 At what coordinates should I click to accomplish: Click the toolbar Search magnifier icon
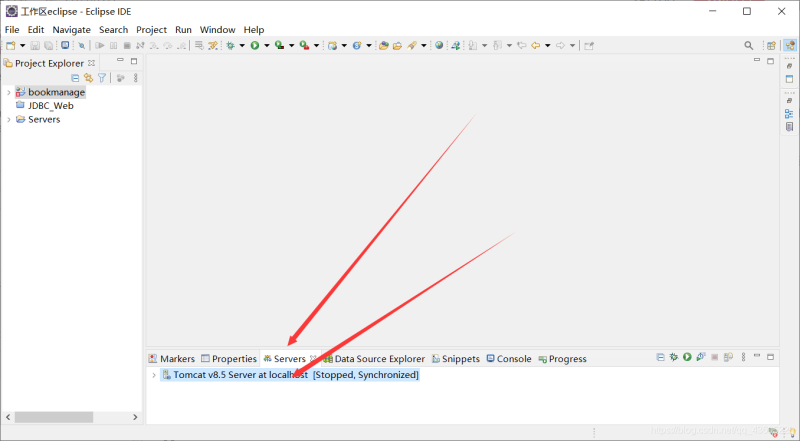[748, 45]
